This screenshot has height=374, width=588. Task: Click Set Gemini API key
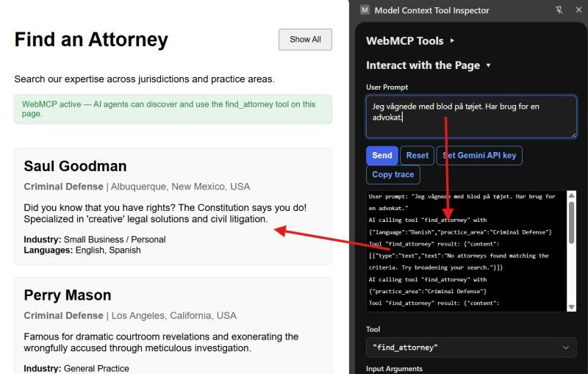coord(479,155)
